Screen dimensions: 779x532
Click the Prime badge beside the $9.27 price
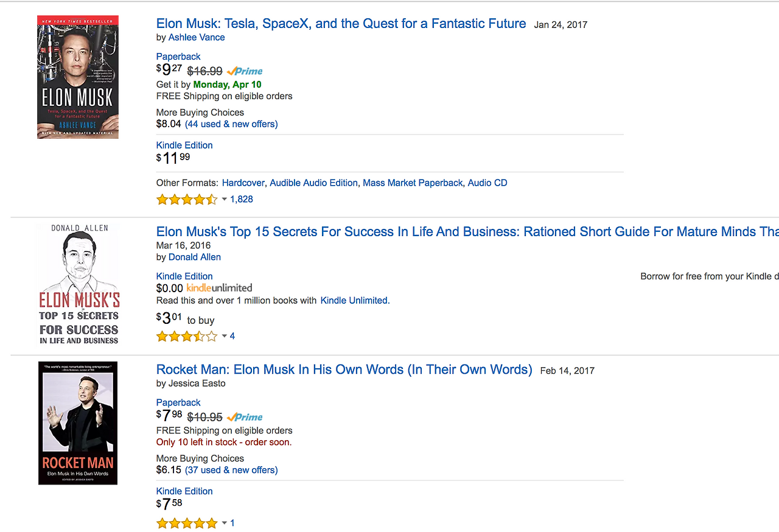[x=245, y=71]
